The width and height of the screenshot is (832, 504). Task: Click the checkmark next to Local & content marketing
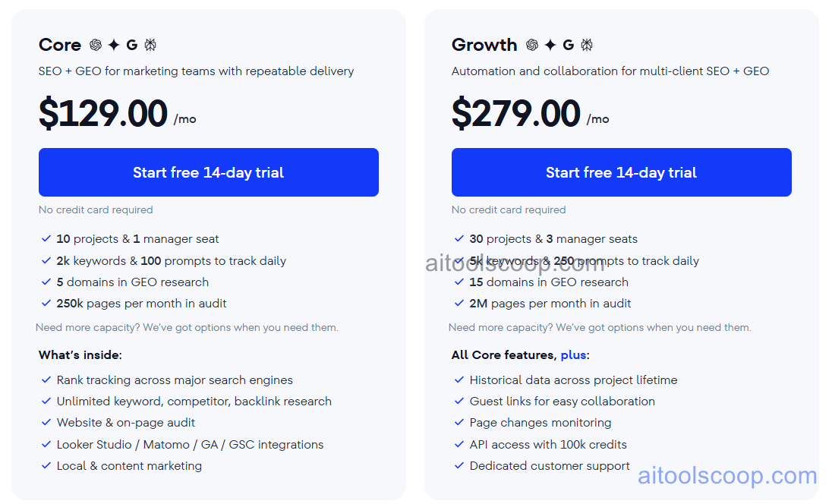46,466
